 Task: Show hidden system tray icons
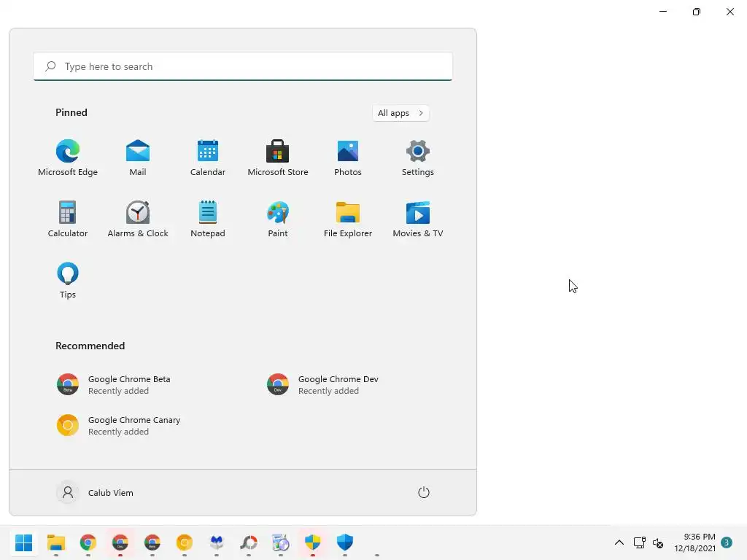click(619, 542)
